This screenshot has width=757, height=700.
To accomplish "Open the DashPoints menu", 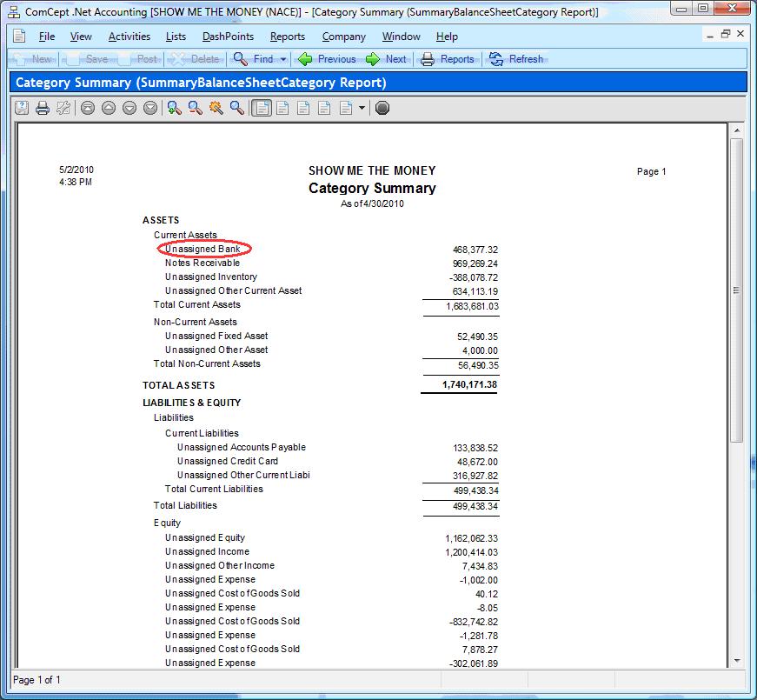I will [228, 37].
